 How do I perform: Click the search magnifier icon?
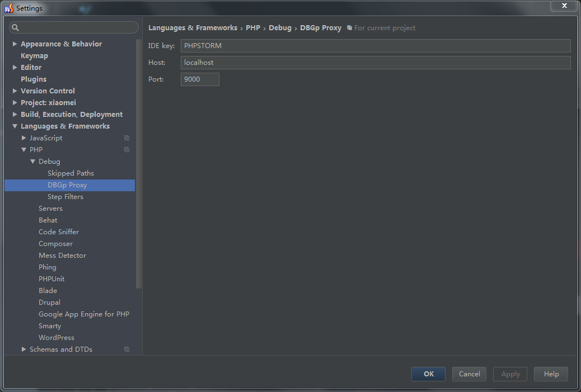pos(15,27)
